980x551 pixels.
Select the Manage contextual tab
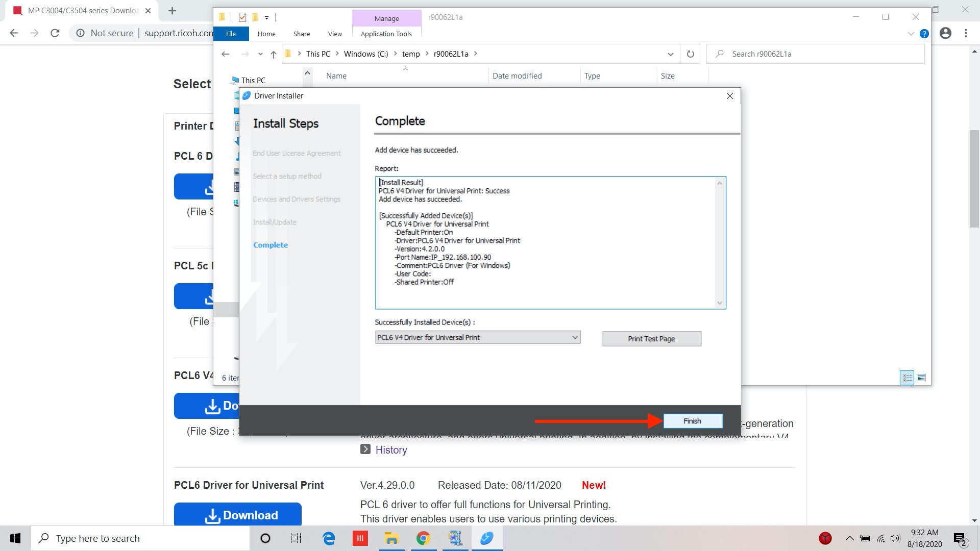tap(386, 18)
